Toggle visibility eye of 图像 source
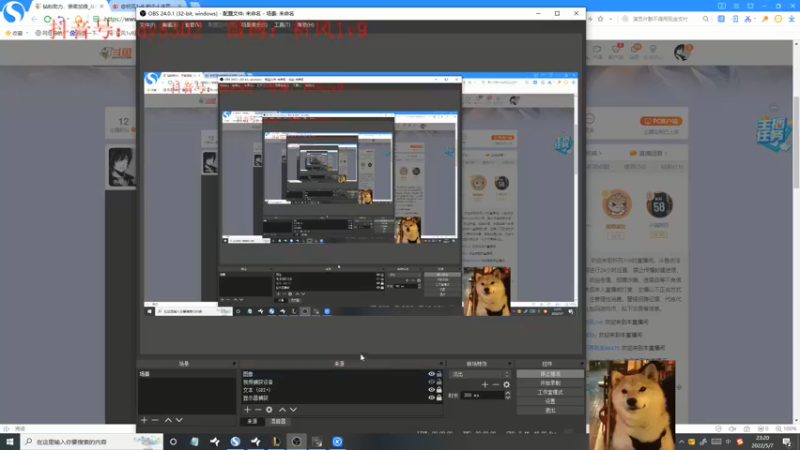800x450 pixels. [x=432, y=374]
